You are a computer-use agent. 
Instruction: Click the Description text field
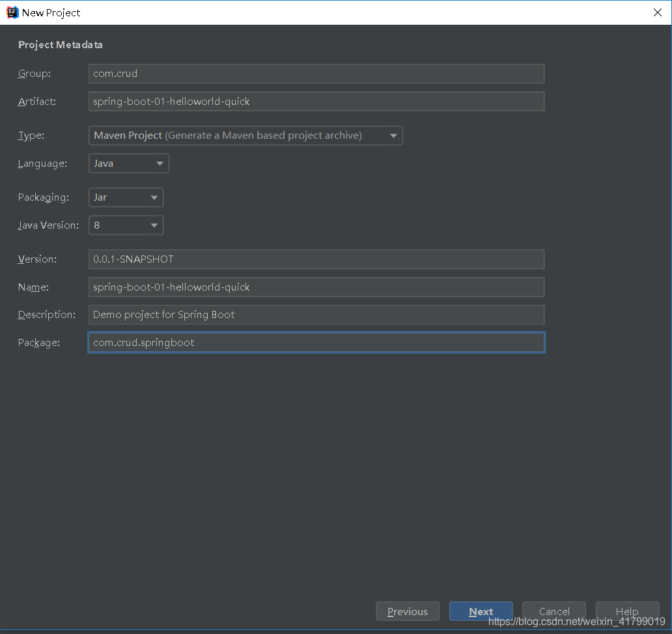pos(316,315)
